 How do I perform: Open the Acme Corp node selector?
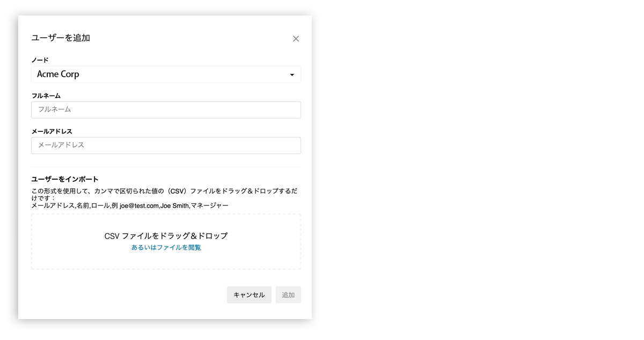click(166, 75)
